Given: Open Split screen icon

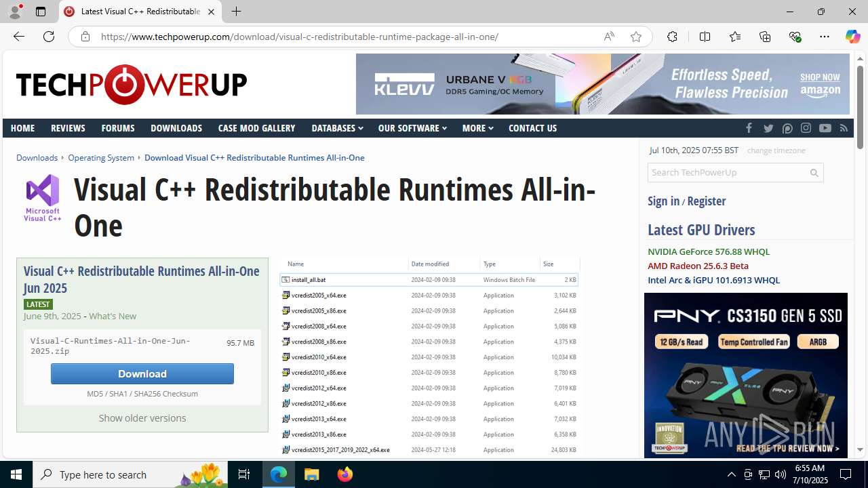Looking at the screenshot, I should pos(705,37).
